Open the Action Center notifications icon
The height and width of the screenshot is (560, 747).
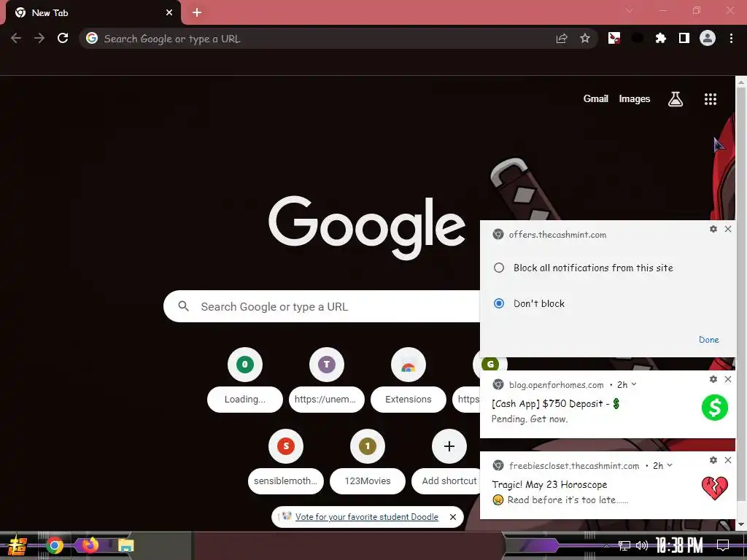[x=723, y=545]
